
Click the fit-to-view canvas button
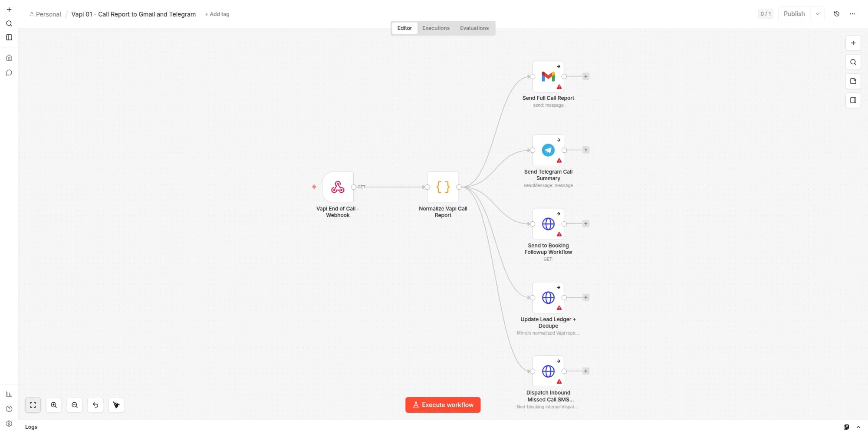click(33, 405)
